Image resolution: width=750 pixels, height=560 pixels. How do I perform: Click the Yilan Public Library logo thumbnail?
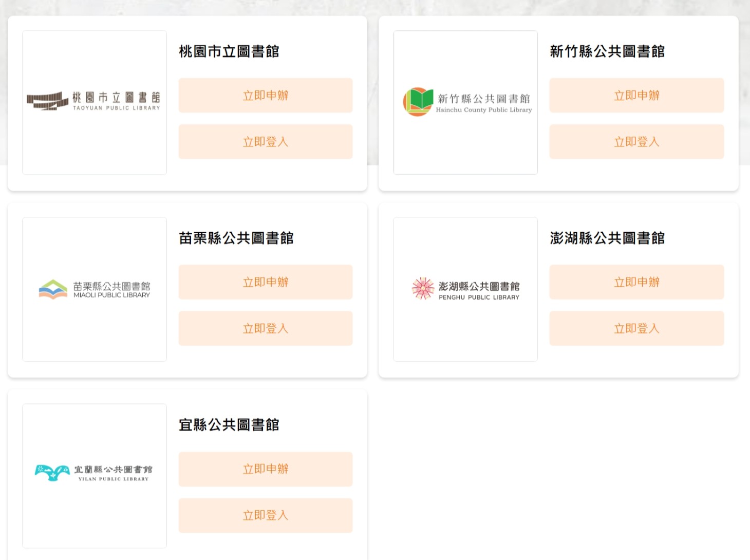(95, 476)
